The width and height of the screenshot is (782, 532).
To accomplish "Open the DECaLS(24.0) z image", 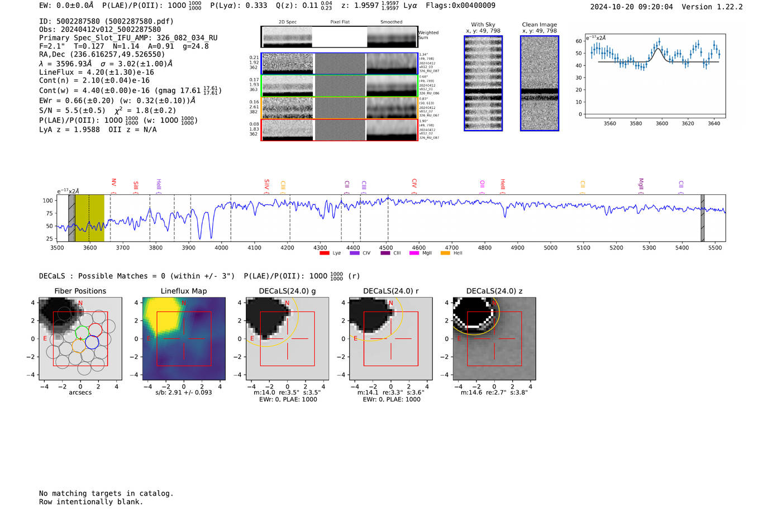I will click(x=494, y=338).
